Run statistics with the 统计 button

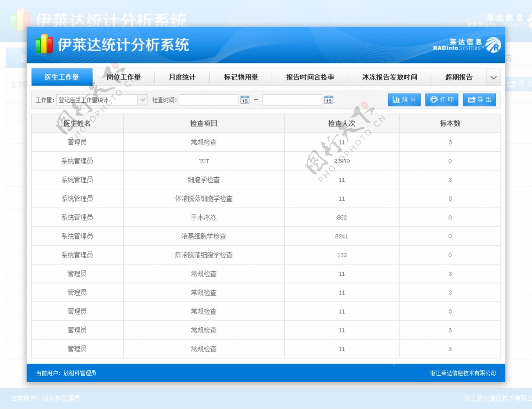pyautogui.click(x=404, y=100)
